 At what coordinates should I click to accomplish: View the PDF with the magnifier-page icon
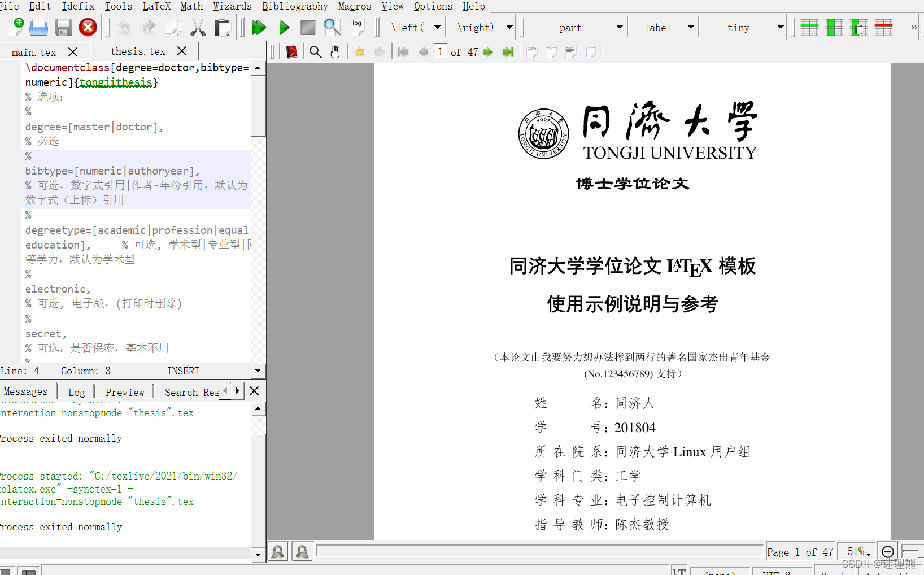pyautogui.click(x=332, y=27)
